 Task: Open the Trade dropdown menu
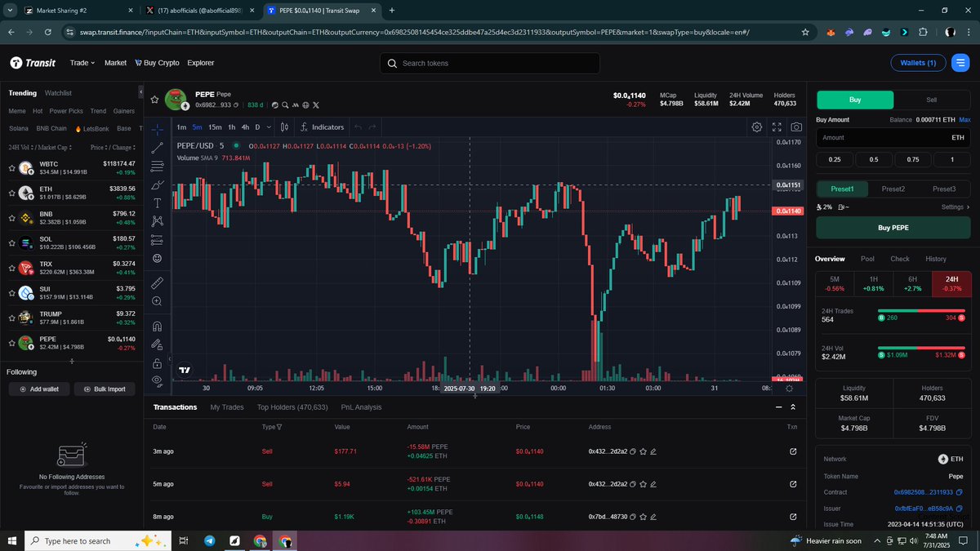tap(82, 63)
